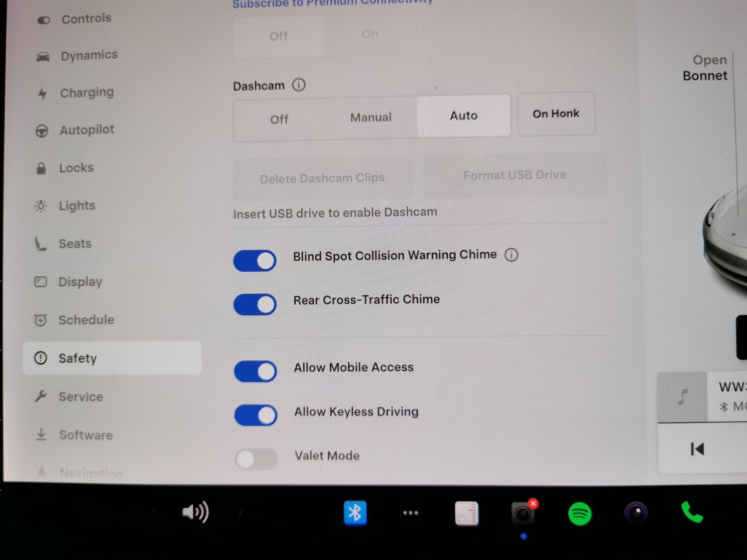The image size is (747, 560).
Task: Open the Phone app
Action: click(x=692, y=512)
